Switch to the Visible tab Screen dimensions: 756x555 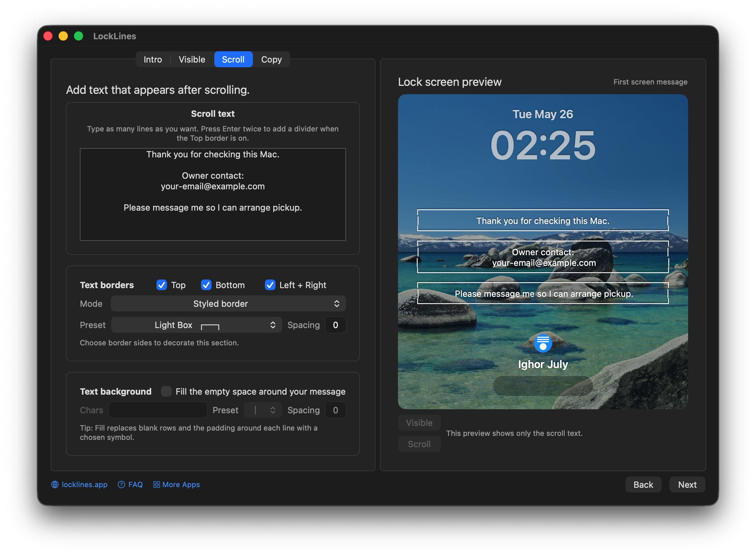tap(192, 60)
